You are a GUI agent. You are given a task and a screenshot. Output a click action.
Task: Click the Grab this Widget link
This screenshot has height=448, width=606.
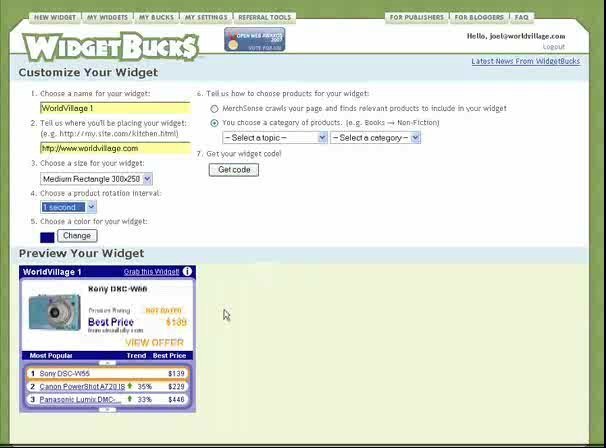click(152, 272)
